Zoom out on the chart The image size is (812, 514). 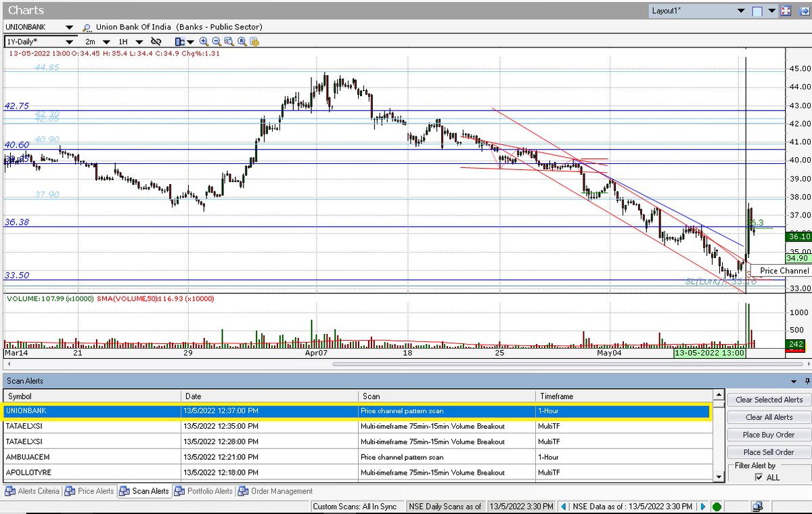tap(217, 41)
